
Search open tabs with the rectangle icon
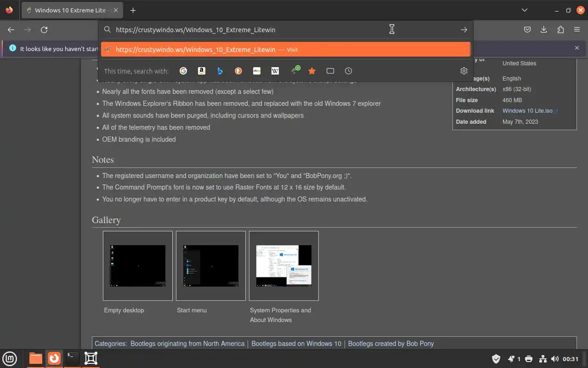(330, 71)
